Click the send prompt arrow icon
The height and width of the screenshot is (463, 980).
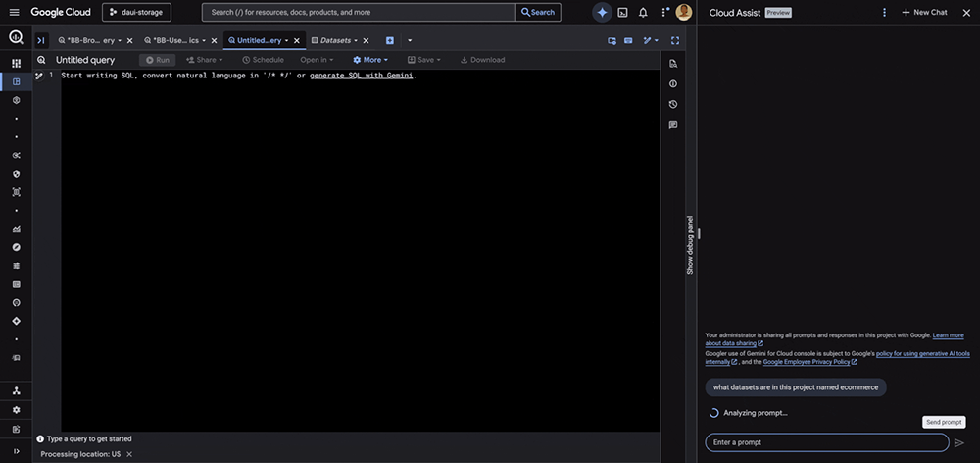click(958, 442)
